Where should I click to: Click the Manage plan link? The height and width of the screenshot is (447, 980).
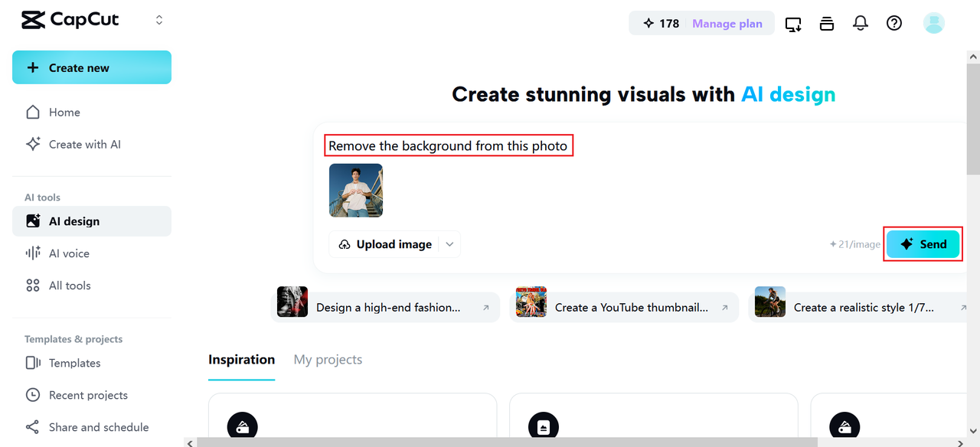[727, 24]
